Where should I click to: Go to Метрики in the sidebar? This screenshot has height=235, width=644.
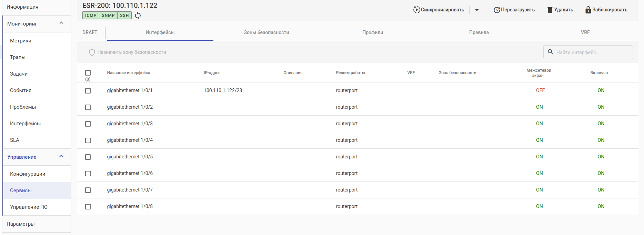[21, 41]
